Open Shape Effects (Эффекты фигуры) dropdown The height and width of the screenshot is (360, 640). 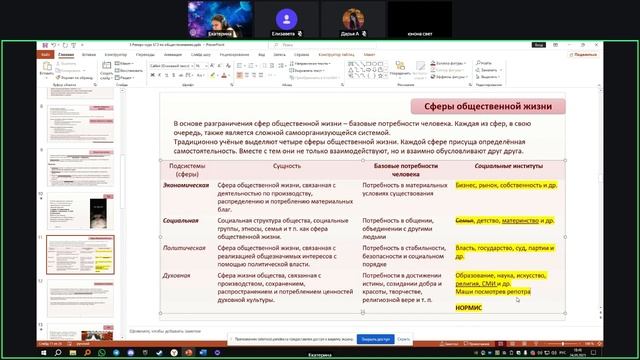[449, 77]
